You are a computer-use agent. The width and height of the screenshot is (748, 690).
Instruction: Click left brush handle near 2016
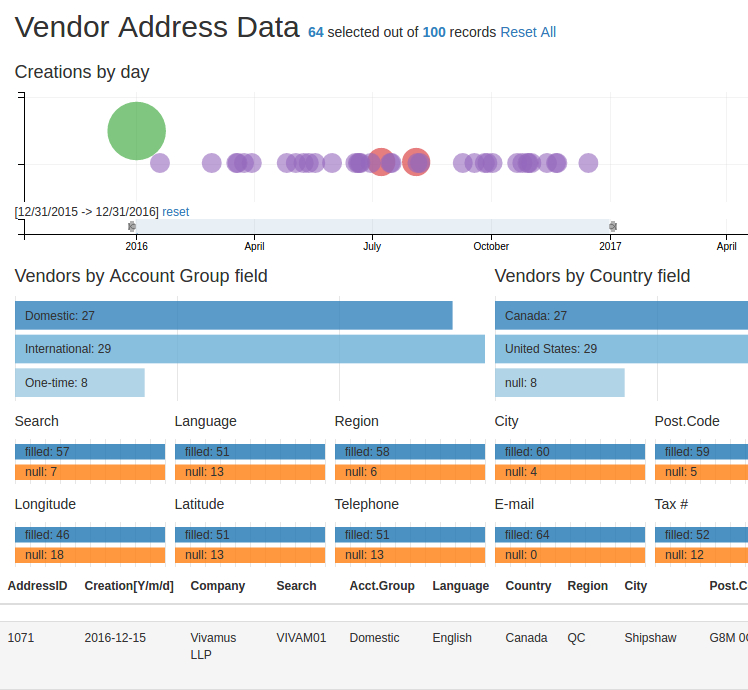(x=132, y=227)
